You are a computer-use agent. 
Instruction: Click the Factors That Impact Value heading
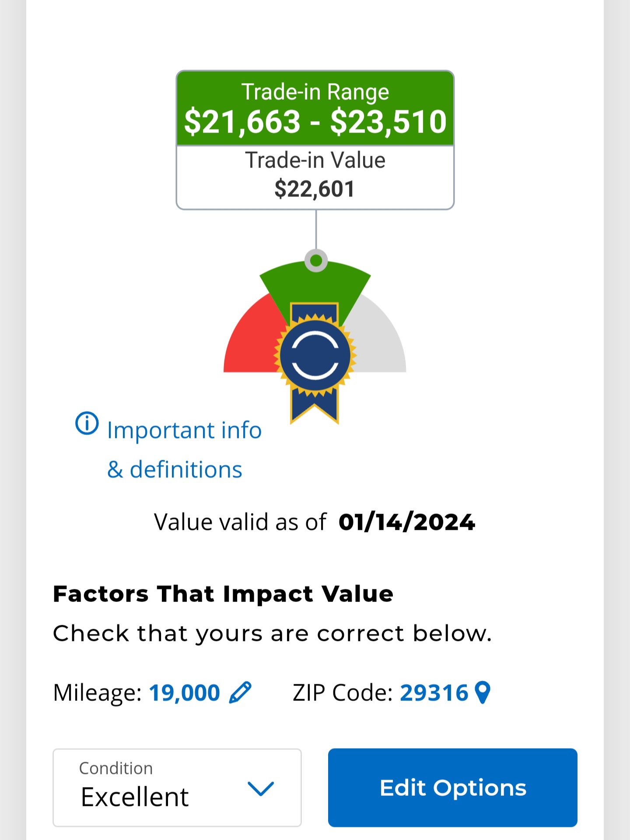point(223,594)
